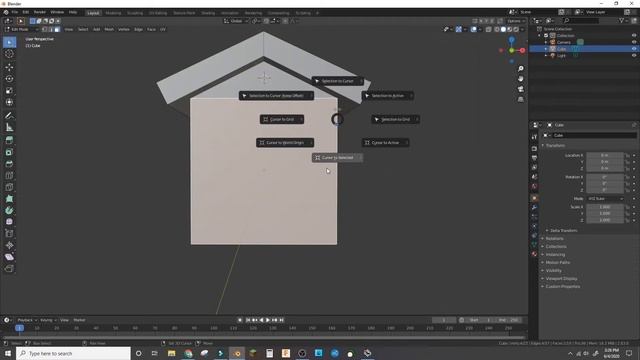Click the outliner search field
Image resolution: width=640 pixels, height=360 pixels.
[x=581, y=20]
